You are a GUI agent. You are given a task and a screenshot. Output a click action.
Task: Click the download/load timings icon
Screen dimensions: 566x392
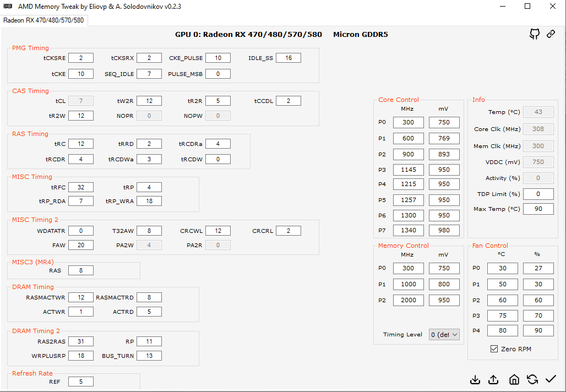click(x=475, y=380)
